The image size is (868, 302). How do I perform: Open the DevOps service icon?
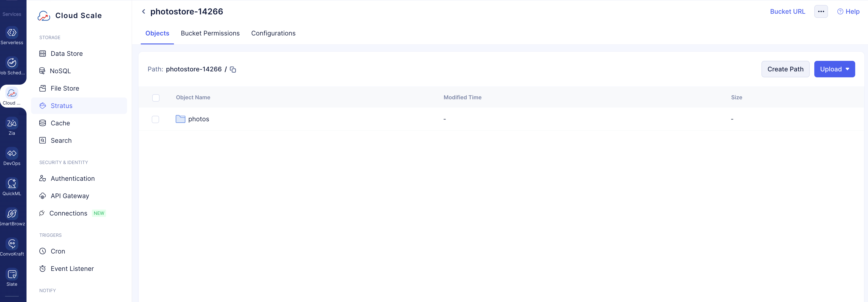click(x=12, y=154)
